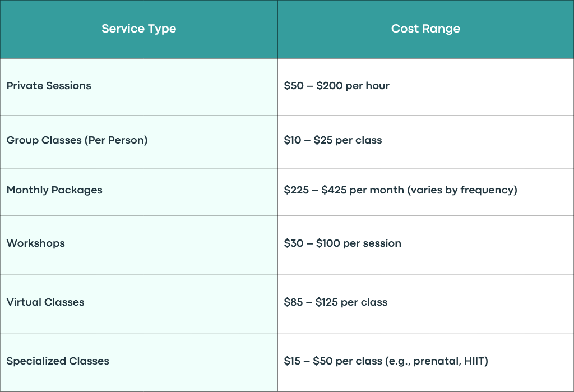Click the Virtual Classes row label
Screen dimensions: 574x392
click(45, 302)
